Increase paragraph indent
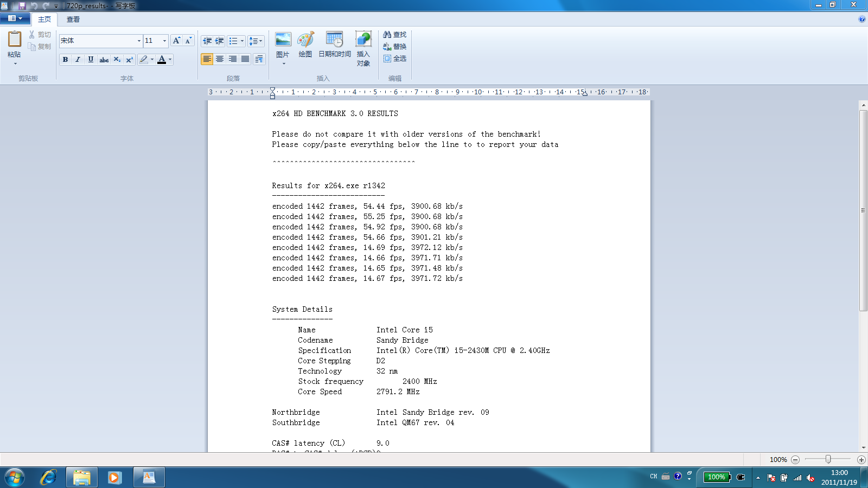Viewport: 868px width, 488px height. click(x=219, y=41)
